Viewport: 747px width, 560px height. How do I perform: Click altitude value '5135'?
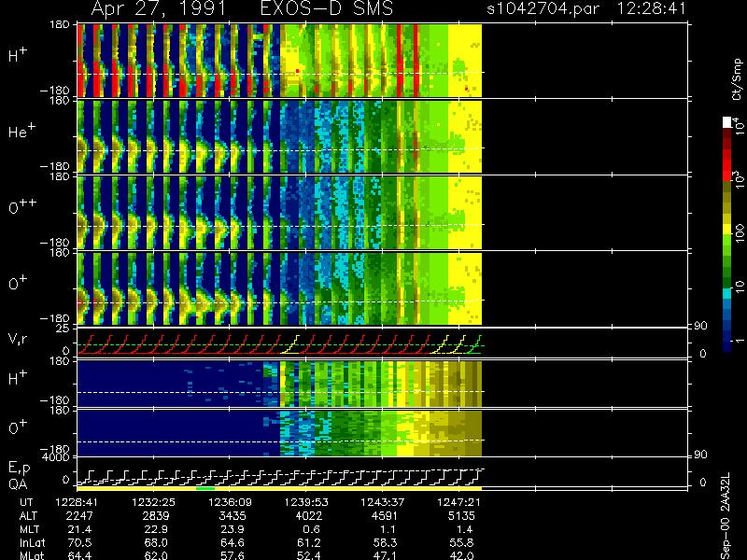pos(461,516)
